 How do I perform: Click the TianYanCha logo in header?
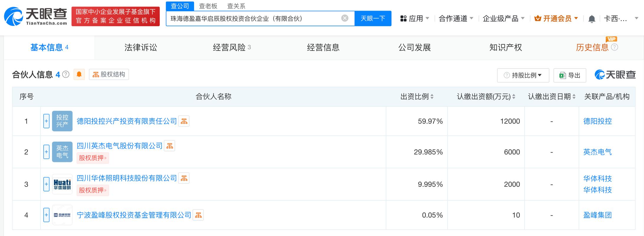pos(36,17)
